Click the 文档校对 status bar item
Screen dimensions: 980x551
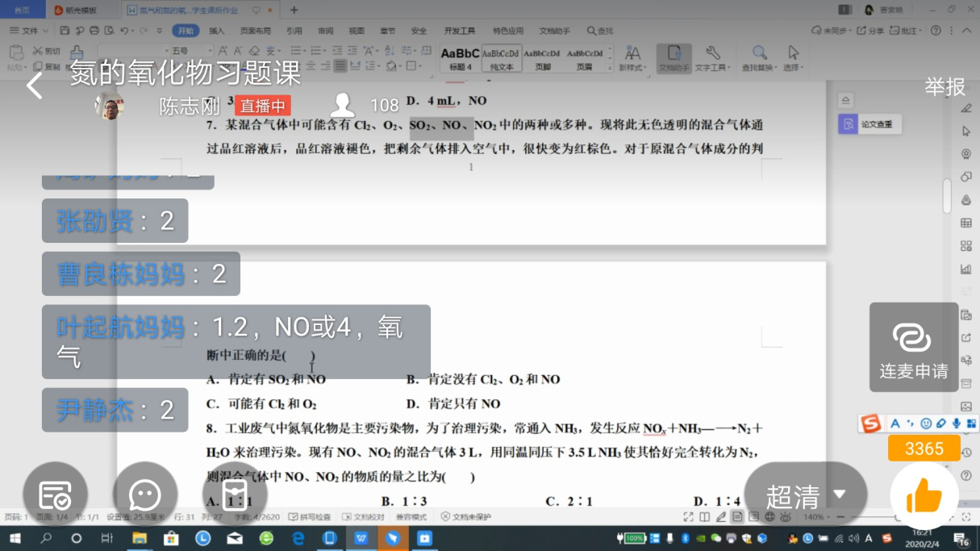click(363, 516)
